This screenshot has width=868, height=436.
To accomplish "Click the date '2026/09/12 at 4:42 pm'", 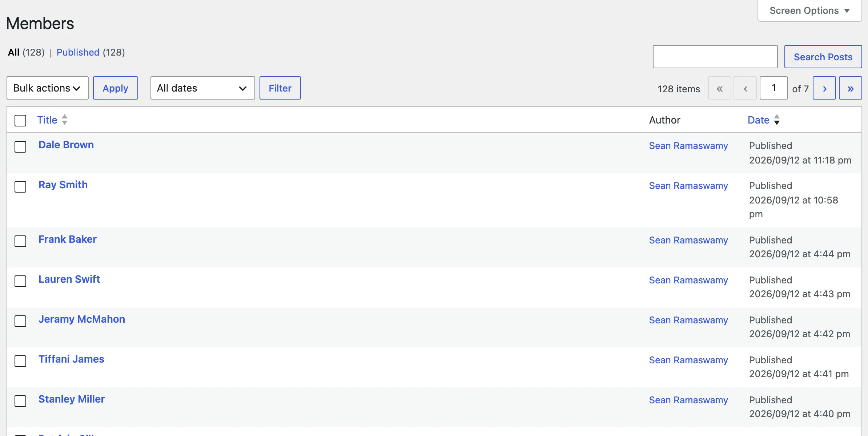I will pos(800,334).
